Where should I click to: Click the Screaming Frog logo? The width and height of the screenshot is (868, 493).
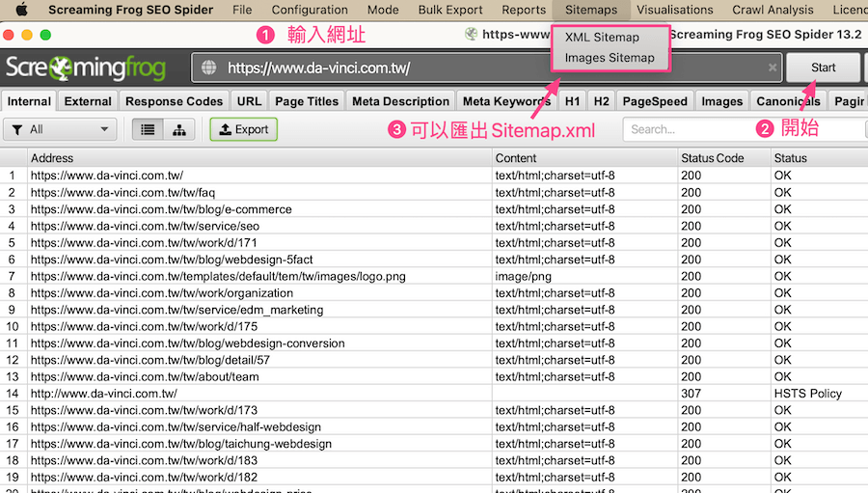click(x=85, y=68)
